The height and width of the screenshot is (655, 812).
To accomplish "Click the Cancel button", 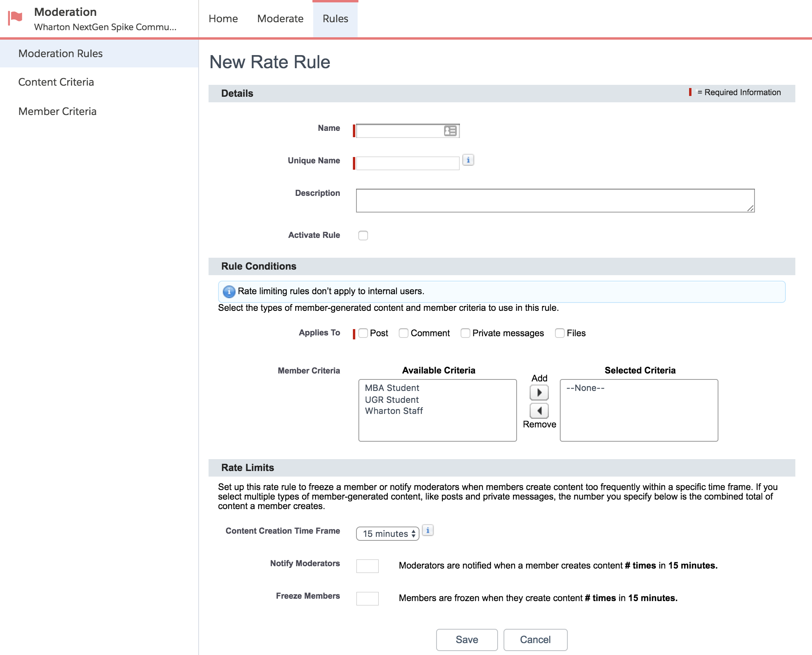I will pos(535,640).
